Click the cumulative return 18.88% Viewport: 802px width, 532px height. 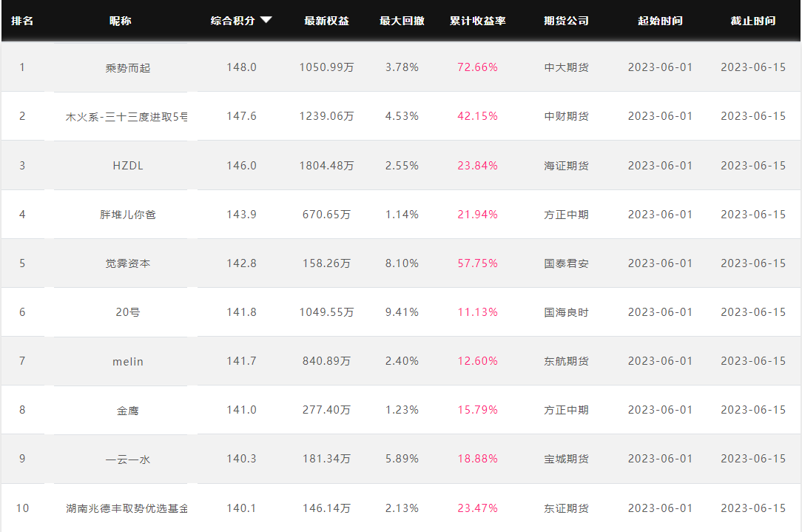pos(478,459)
